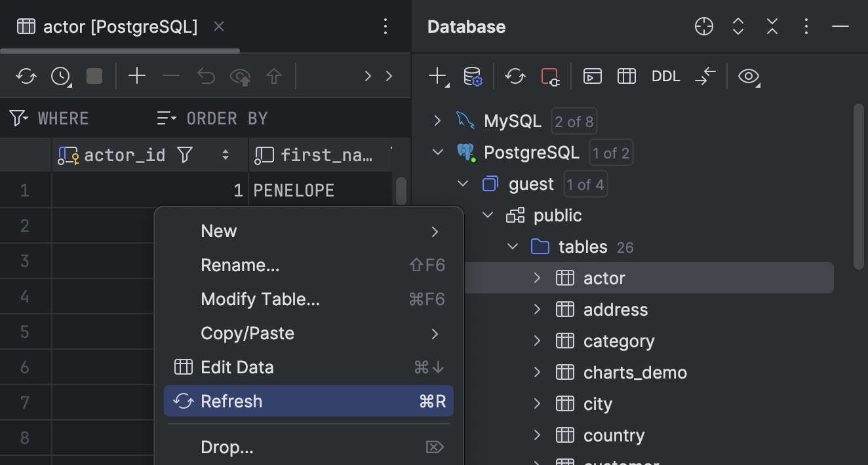Open the WHERE filter field
Screen dimensions: 868x465
63,118
